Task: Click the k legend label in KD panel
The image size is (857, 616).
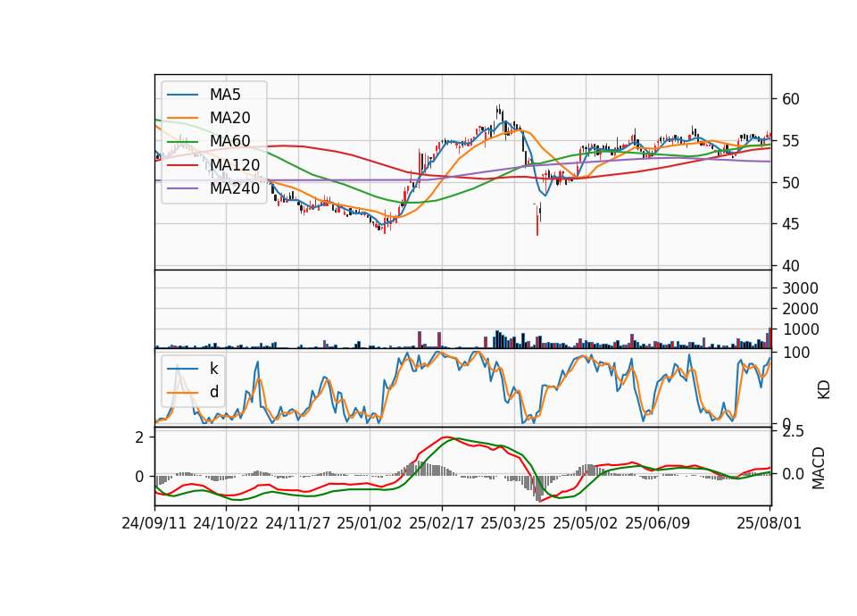Action: pyautogui.click(x=213, y=369)
